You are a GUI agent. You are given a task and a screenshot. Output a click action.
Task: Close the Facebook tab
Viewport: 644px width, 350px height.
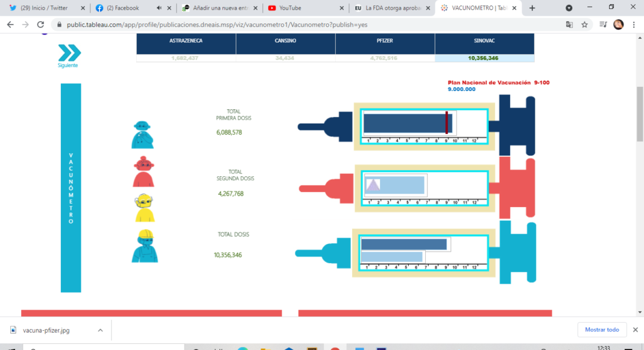(169, 8)
